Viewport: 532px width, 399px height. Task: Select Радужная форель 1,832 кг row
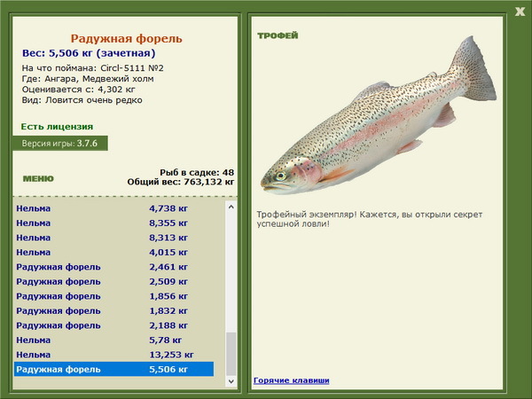tap(114, 310)
